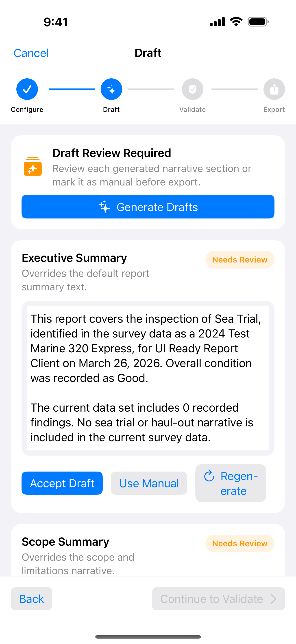Tap the Configure step checkmark icon
This screenshot has width=296, height=644.
click(27, 89)
